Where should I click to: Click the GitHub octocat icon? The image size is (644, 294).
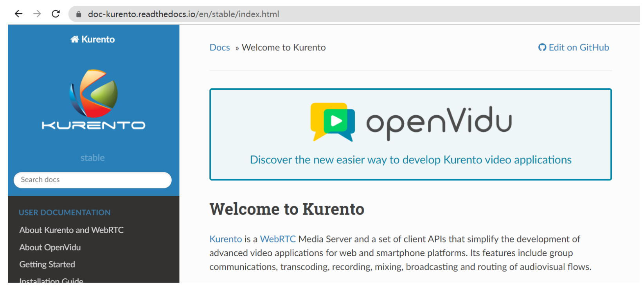[x=542, y=48]
